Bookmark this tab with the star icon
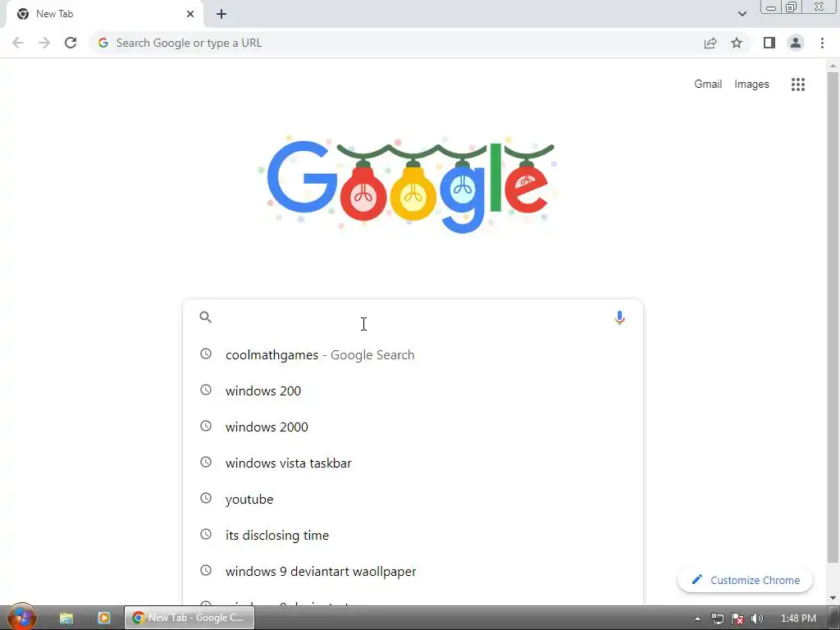The height and width of the screenshot is (630, 840). coord(737,43)
